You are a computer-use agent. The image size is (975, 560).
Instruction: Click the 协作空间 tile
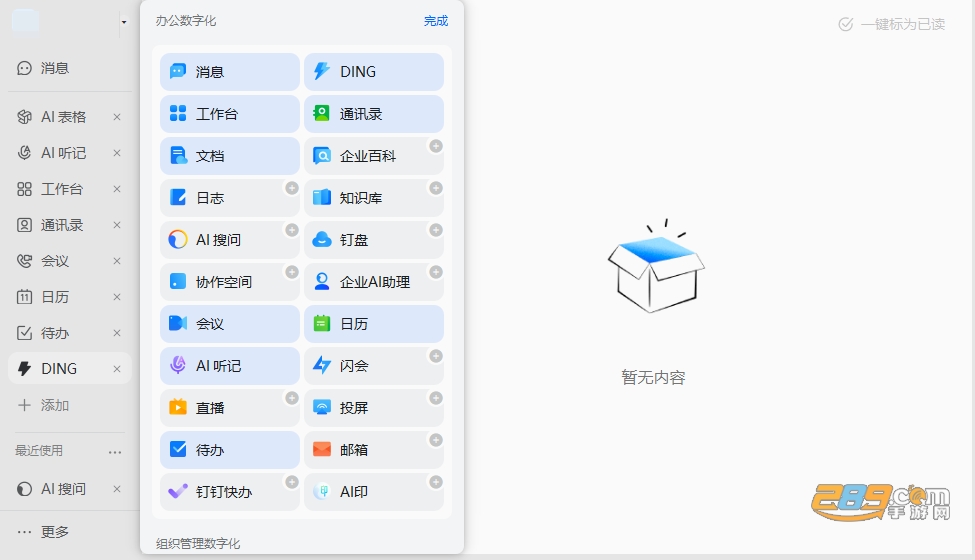[x=229, y=282]
